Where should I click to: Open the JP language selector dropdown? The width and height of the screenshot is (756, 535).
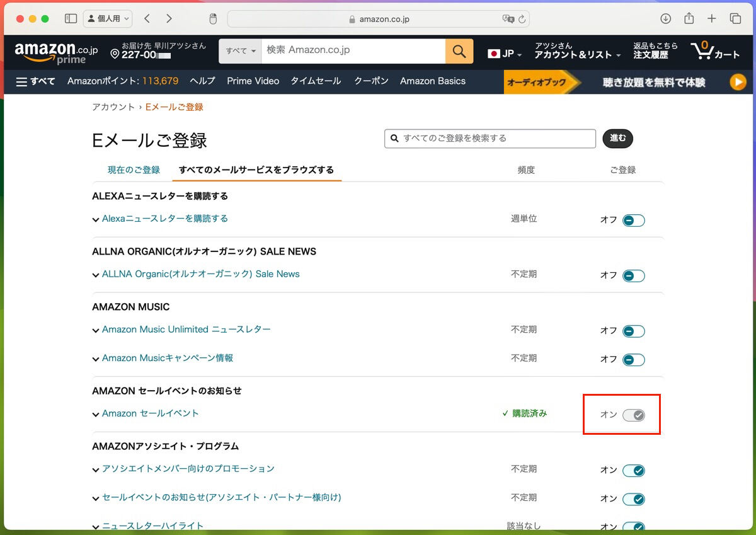[505, 54]
